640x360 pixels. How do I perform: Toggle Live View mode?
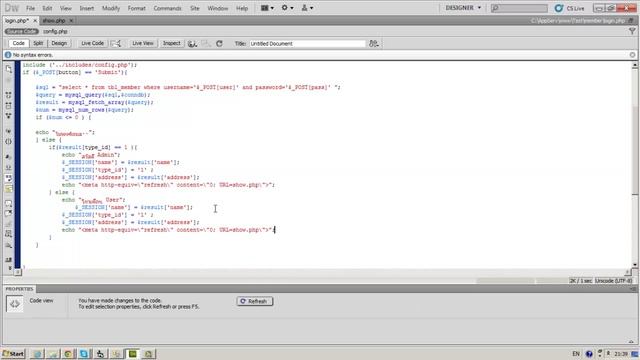(142, 43)
